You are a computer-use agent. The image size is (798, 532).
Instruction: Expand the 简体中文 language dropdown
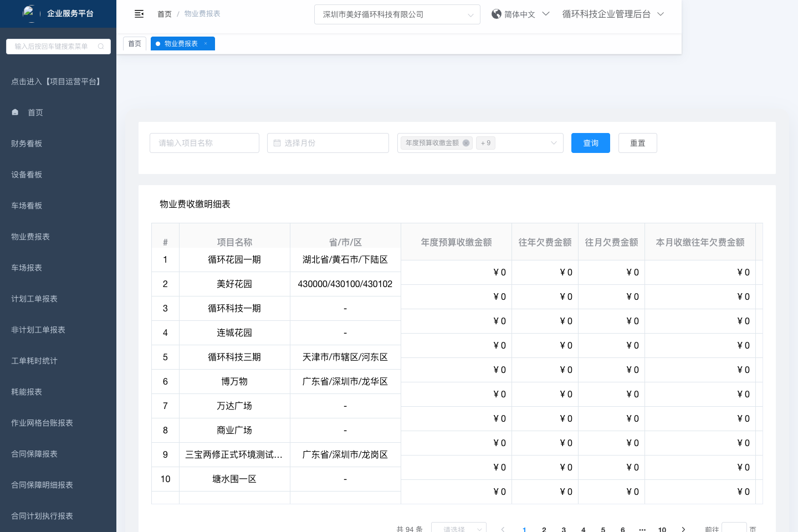pyautogui.click(x=545, y=14)
